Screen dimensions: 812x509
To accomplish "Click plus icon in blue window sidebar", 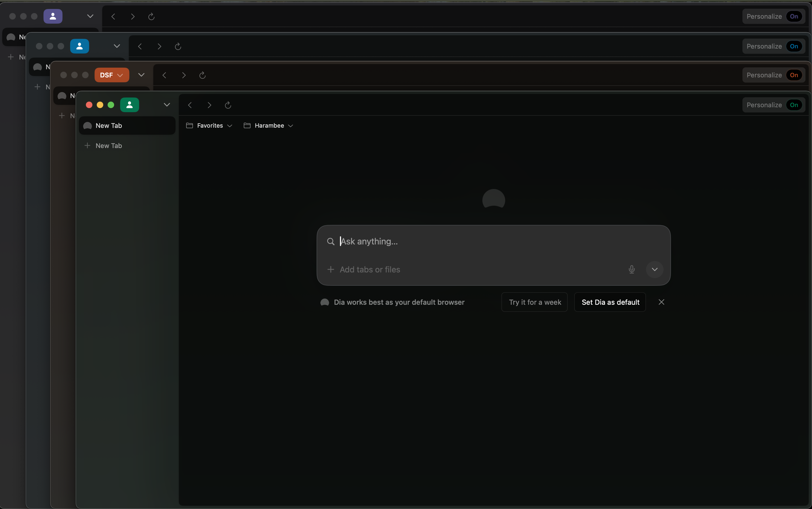I will click(x=38, y=87).
